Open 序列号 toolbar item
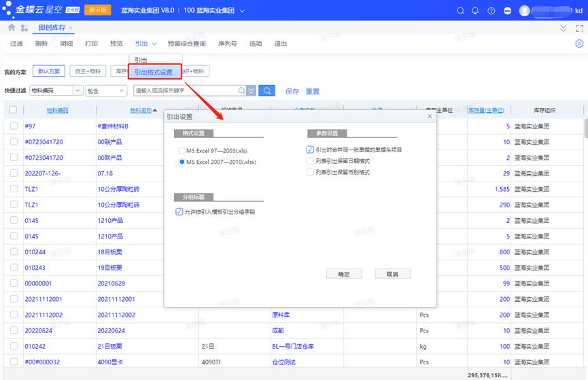Viewport: 588px width, 380px height. [x=227, y=44]
